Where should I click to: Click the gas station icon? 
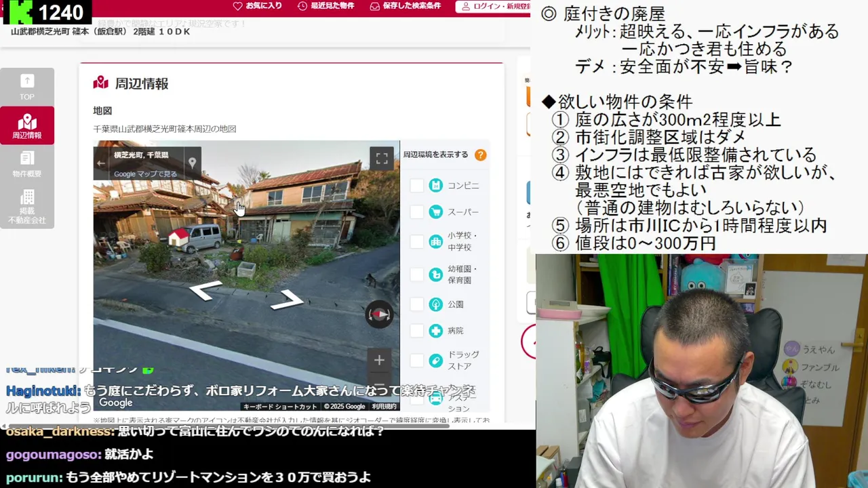tap(435, 399)
